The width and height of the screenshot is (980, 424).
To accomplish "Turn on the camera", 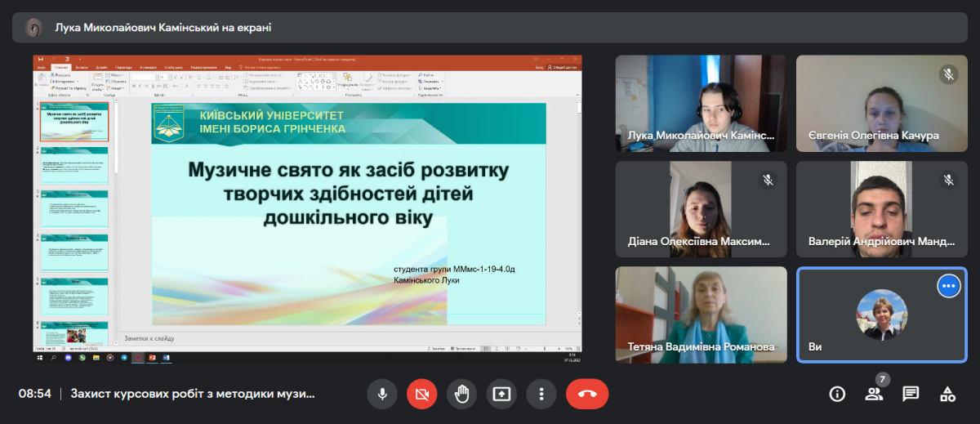I will tap(421, 394).
